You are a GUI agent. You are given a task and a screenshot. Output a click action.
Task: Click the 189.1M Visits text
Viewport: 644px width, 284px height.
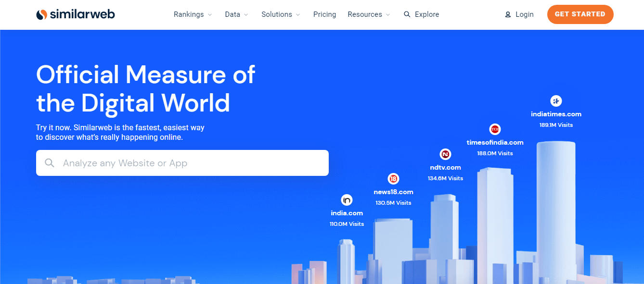click(x=556, y=125)
